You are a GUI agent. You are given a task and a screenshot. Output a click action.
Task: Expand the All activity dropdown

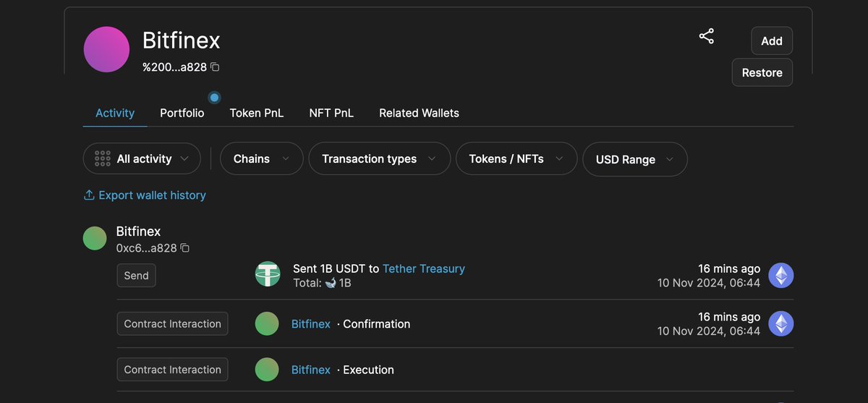142,158
